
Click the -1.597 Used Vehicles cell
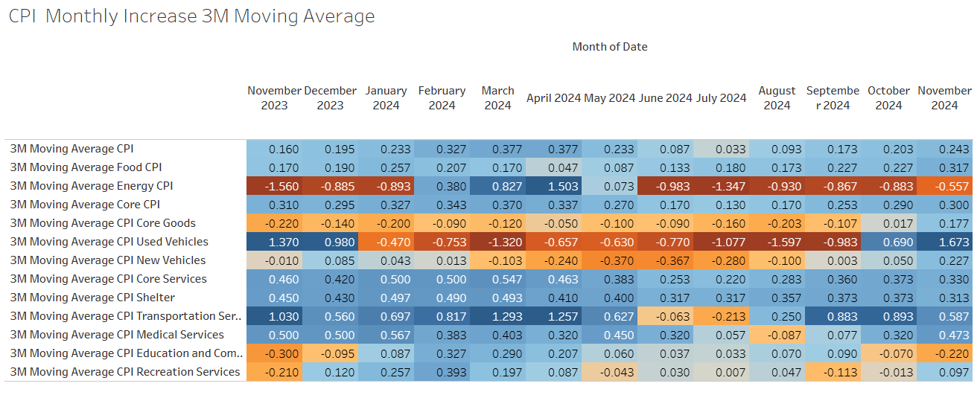tap(777, 242)
